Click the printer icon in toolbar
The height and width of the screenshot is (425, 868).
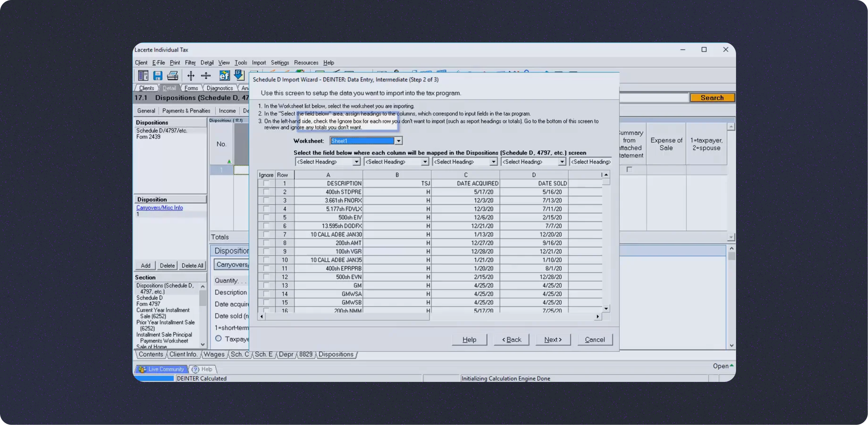tap(172, 75)
